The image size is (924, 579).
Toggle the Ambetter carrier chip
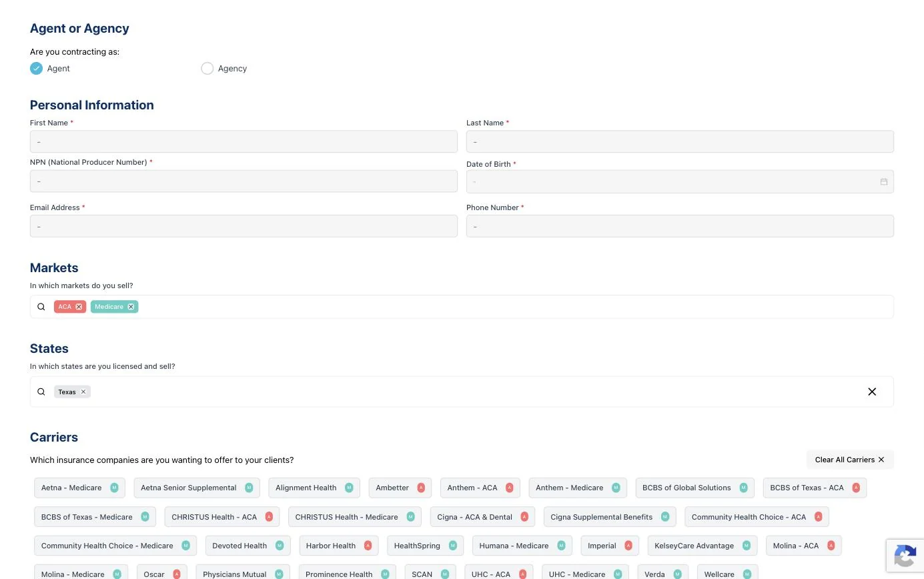coord(400,488)
